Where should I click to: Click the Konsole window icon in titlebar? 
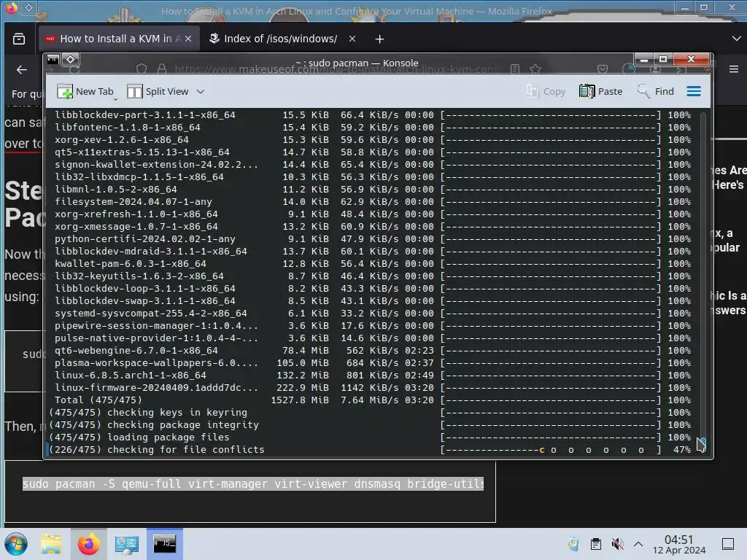click(53, 60)
